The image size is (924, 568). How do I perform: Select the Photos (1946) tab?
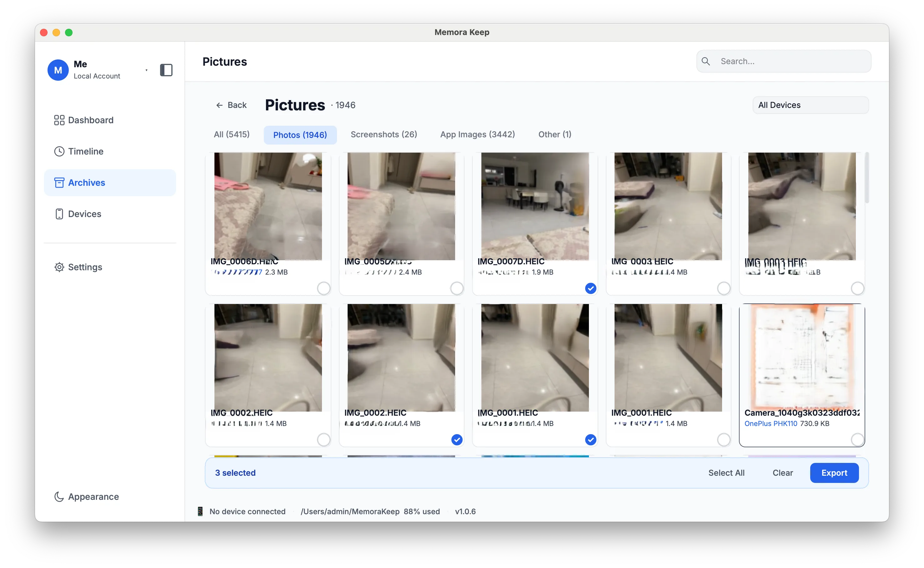(x=300, y=135)
